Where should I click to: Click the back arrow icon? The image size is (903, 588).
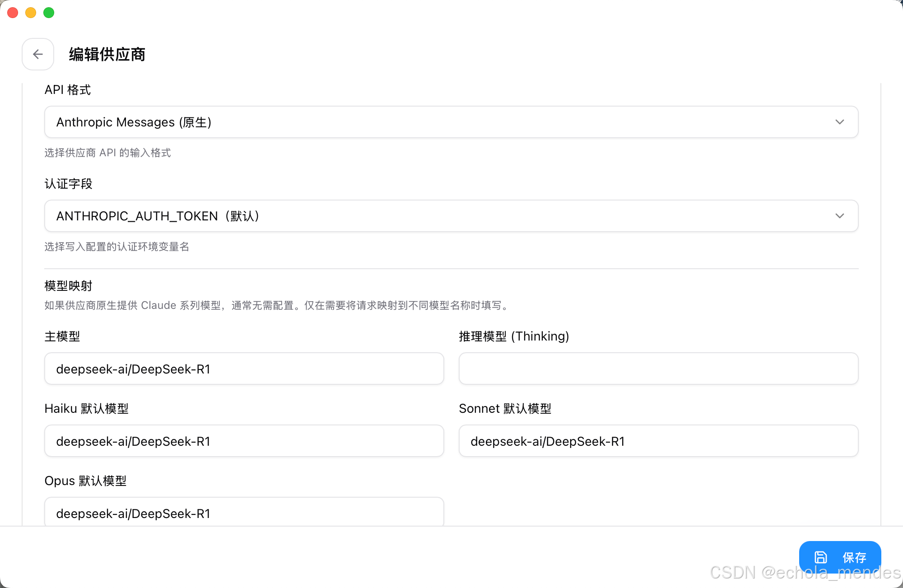(38, 54)
